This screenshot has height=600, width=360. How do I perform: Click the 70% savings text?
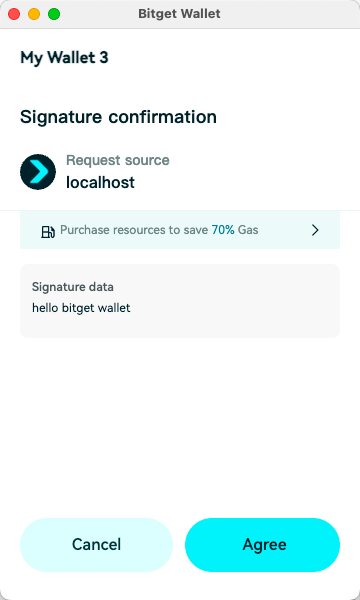pyautogui.click(x=223, y=230)
